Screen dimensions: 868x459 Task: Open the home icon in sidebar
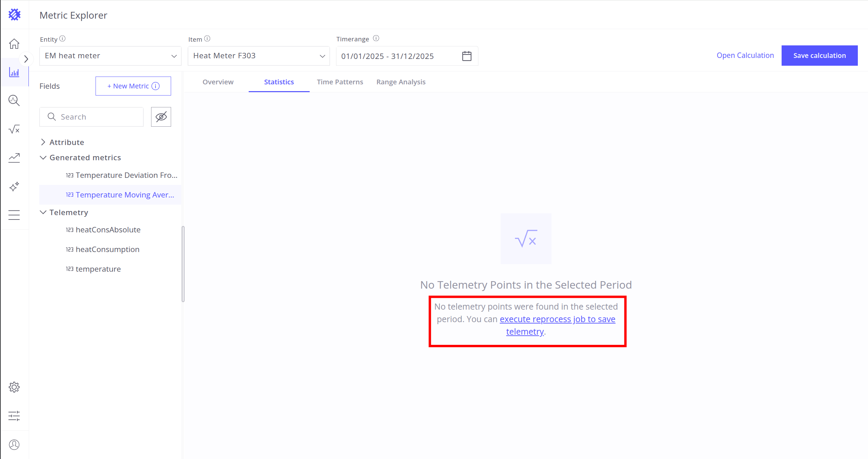pos(14,44)
